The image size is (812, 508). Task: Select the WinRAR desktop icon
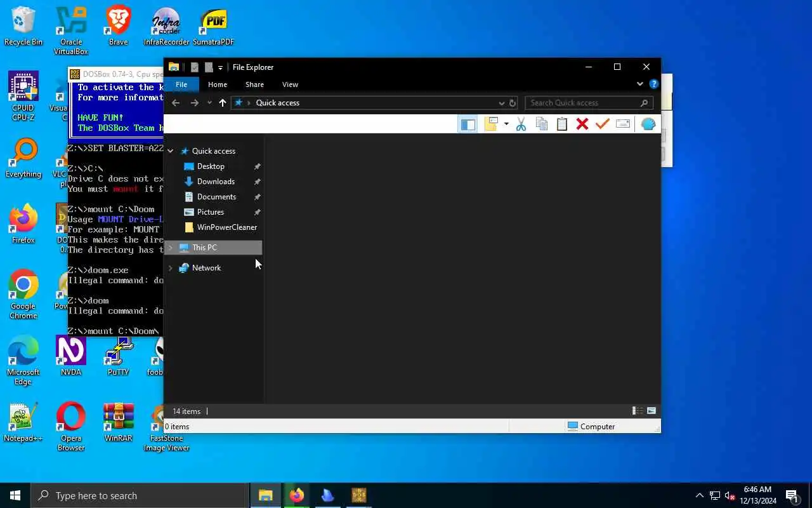119,423
